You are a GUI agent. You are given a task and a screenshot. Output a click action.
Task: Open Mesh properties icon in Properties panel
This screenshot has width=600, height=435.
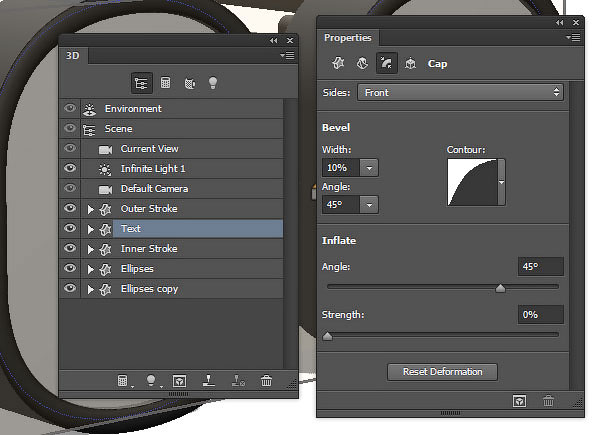(338, 63)
